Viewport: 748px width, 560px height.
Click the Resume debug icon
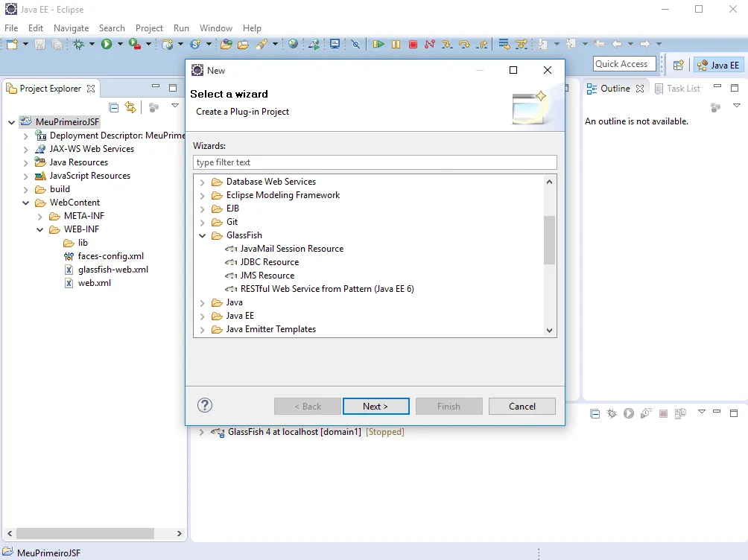(378, 45)
